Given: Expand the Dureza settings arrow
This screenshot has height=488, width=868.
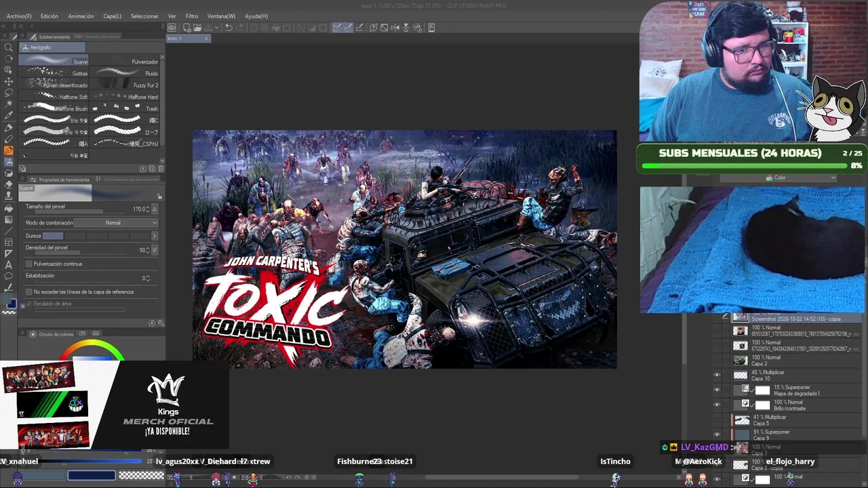Looking at the screenshot, I should coord(155,236).
